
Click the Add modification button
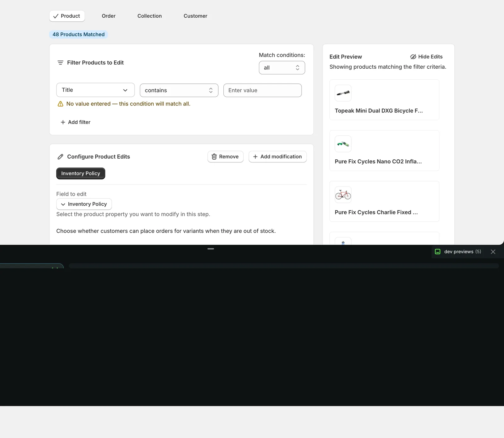click(278, 157)
